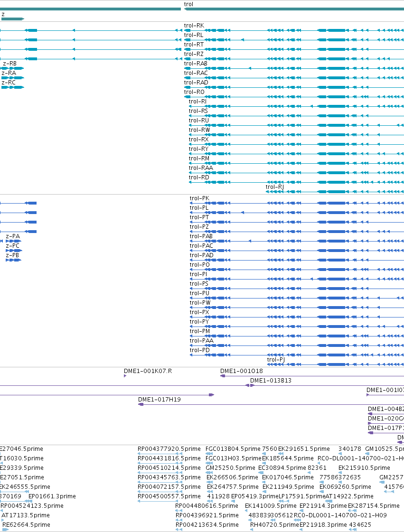Click protein trol-PJ

[276, 360]
